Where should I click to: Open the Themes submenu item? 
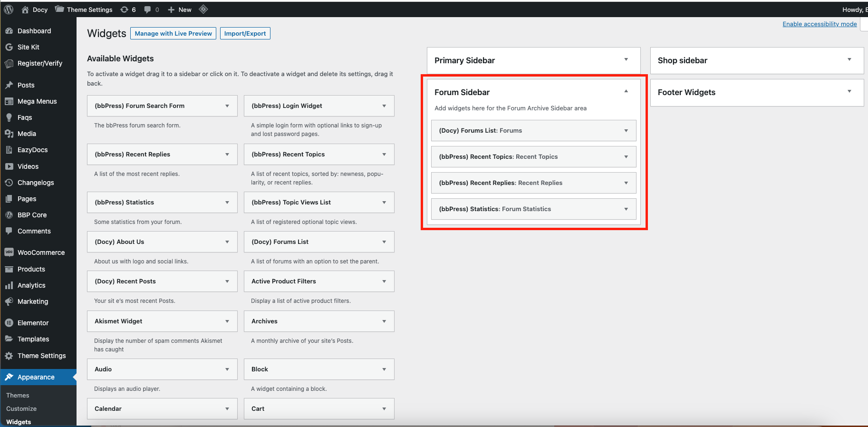coord(18,395)
